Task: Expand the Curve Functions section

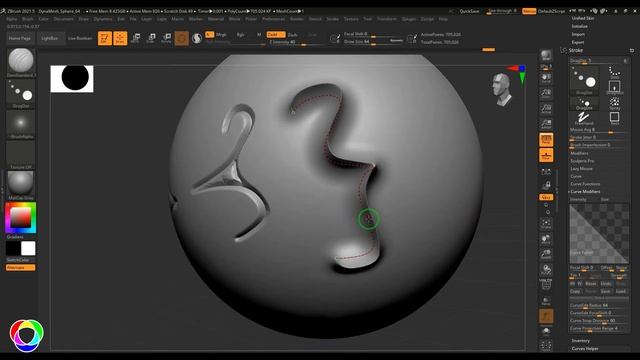Action: coord(585,184)
